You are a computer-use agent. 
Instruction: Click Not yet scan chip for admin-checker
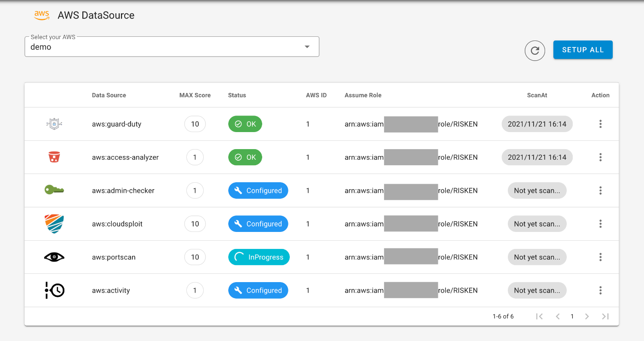click(537, 191)
